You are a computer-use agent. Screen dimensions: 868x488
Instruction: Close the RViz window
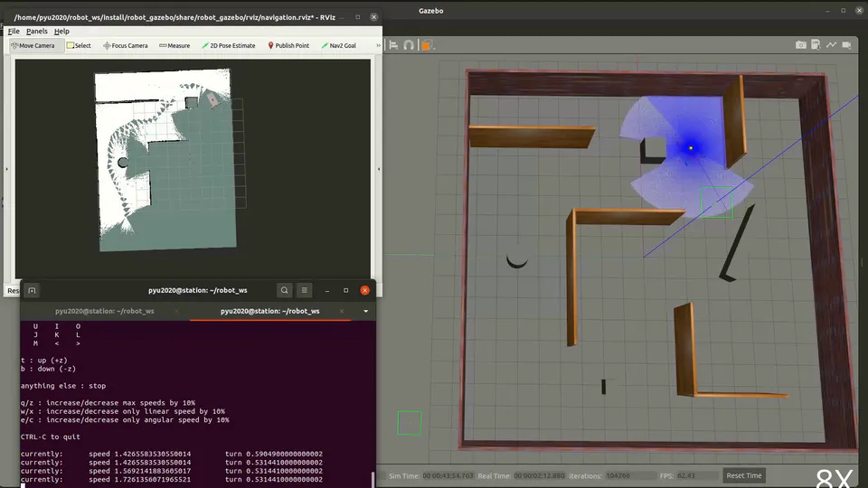pyautogui.click(x=373, y=17)
